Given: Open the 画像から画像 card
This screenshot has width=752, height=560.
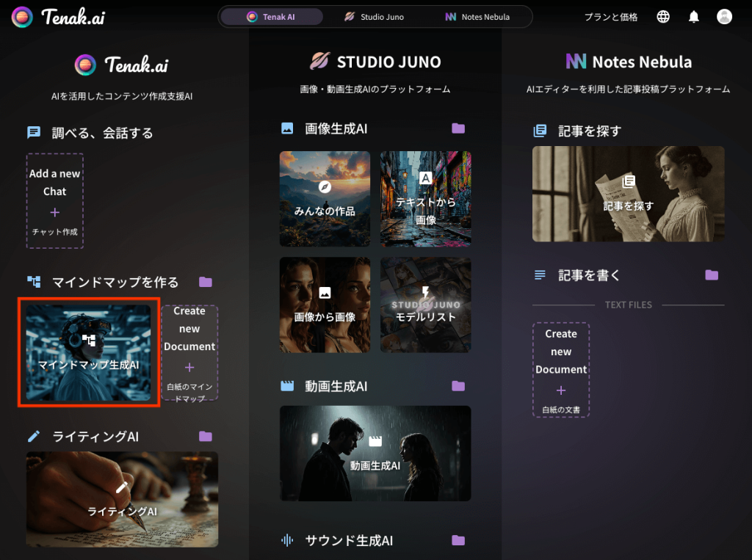Looking at the screenshot, I should (x=325, y=305).
